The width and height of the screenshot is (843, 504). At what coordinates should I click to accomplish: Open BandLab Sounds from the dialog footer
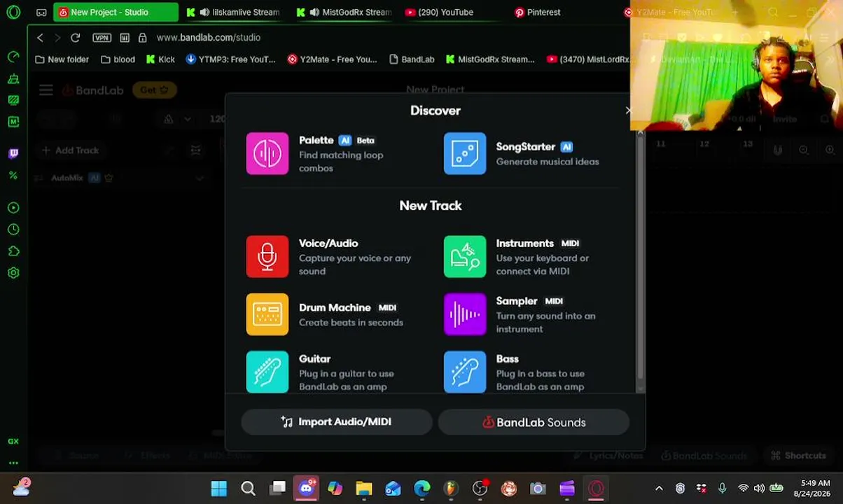point(534,422)
